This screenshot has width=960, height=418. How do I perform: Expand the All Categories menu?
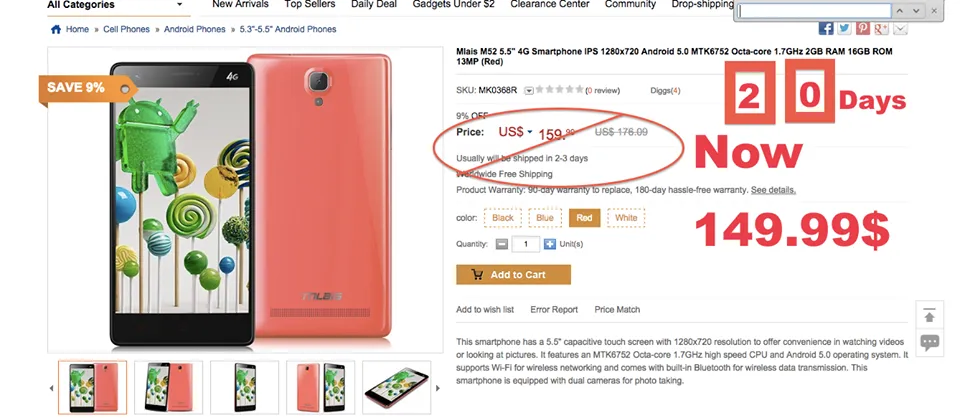(93, 5)
